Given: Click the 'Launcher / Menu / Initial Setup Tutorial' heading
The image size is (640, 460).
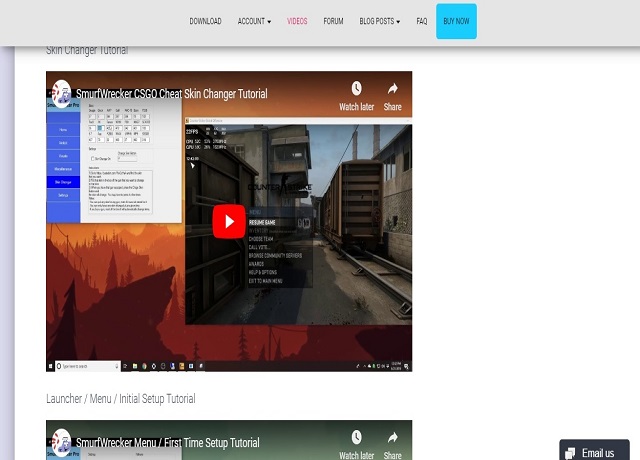Looking at the screenshot, I should pyautogui.click(x=121, y=399).
